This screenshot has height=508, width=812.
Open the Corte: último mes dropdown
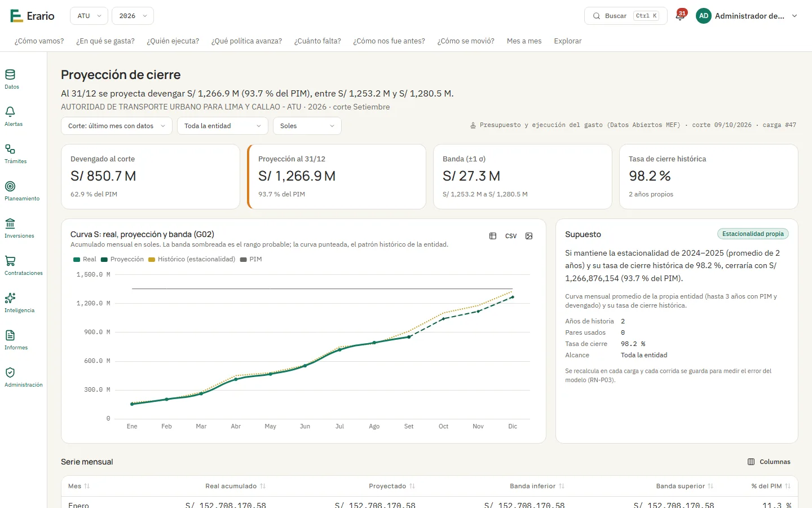click(x=117, y=126)
